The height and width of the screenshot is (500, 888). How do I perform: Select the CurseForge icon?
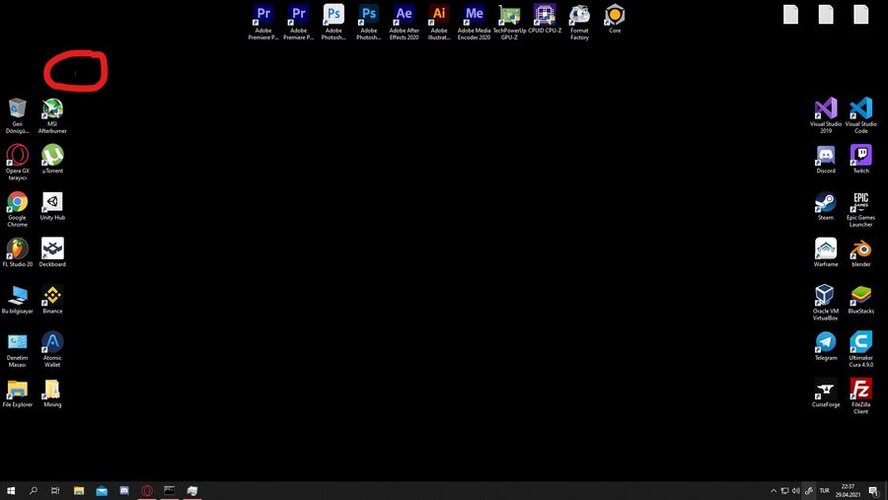coord(826,393)
